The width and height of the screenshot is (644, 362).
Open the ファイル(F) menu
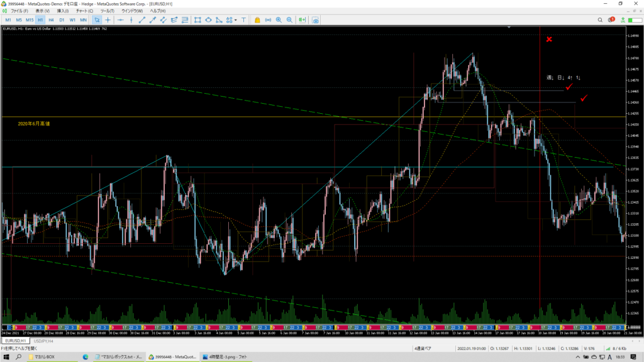[19, 11]
